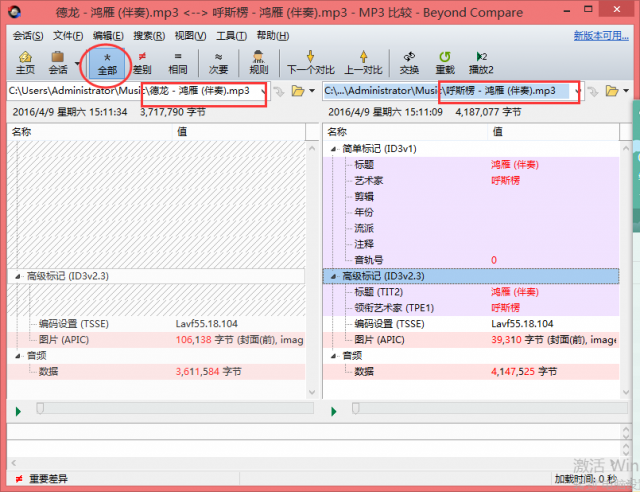
Task: Collapse 音频 node in left pane
Action: coord(18,356)
